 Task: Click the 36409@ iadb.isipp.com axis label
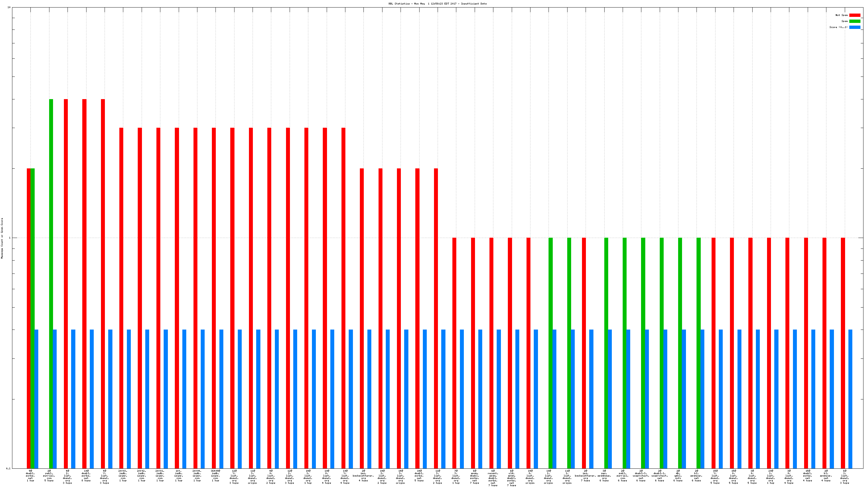(x=216, y=476)
